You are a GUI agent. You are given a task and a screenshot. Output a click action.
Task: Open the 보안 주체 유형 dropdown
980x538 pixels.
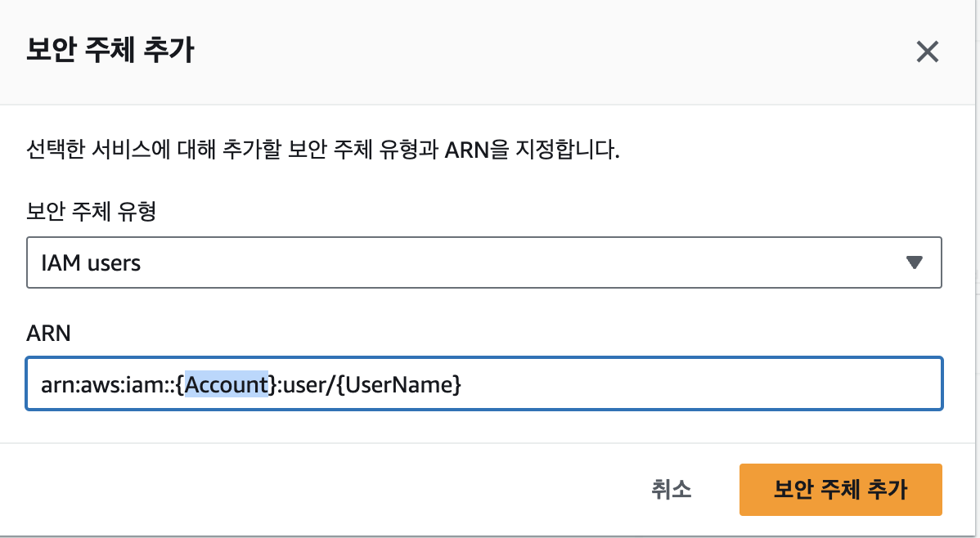pos(483,262)
